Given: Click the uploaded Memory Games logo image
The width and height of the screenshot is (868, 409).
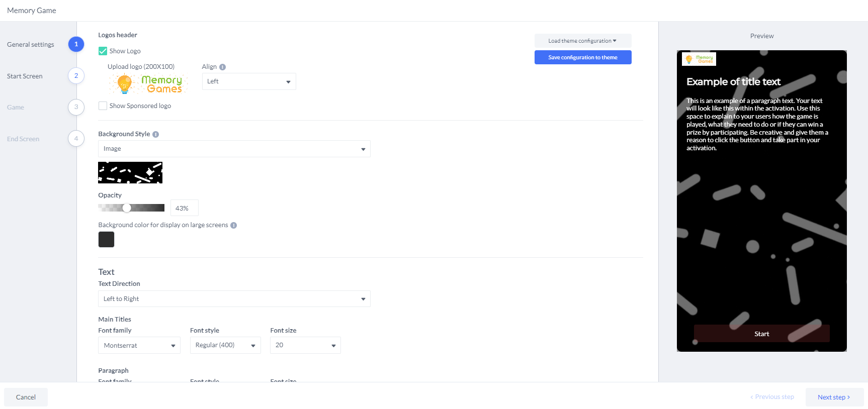Looking at the screenshot, I should (148, 84).
